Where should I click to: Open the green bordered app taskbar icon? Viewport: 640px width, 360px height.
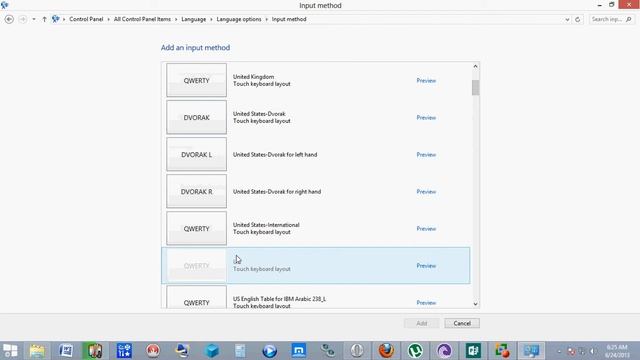[x=95, y=351]
